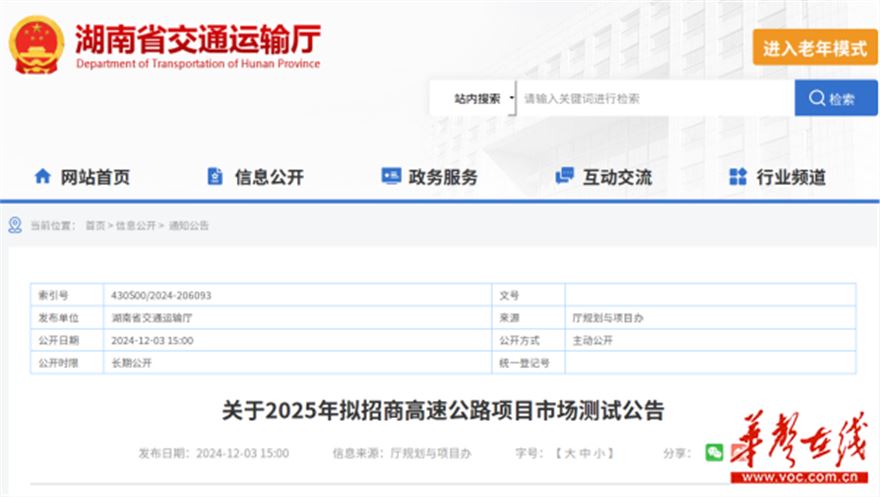Click the national emblem logo
Screen dimensions: 880x497
click(36, 44)
